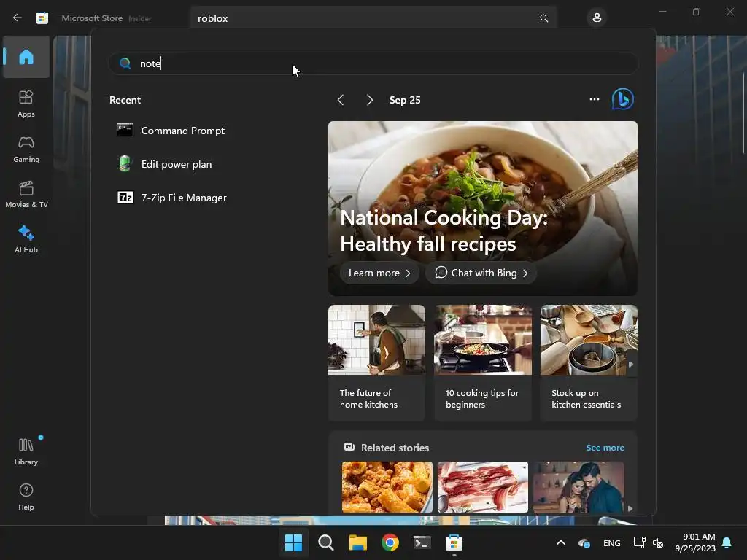Click the Related stories heading
Viewport: 747px width, 560px height.
(395, 448)
